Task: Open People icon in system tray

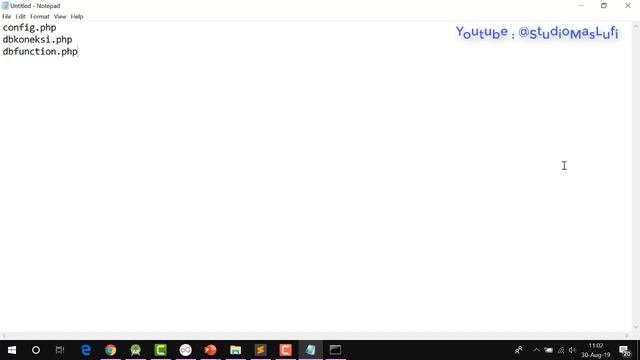Action: (x=519, y=350)
